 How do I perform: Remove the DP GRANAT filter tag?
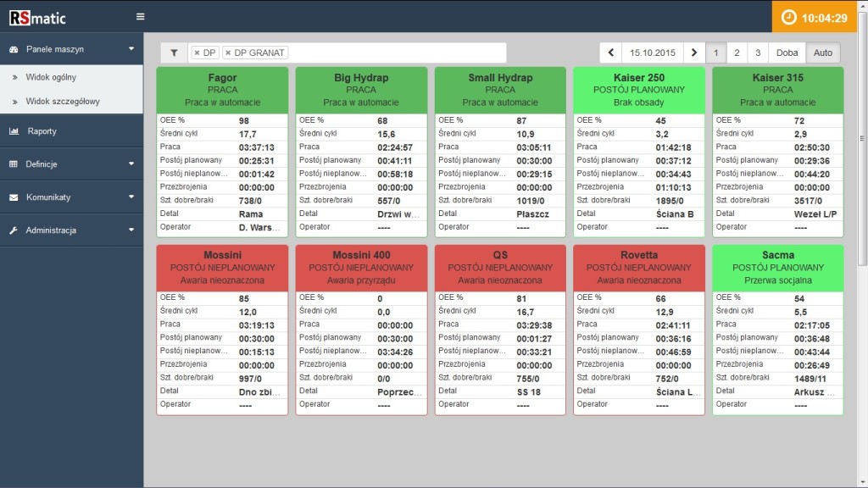[228, 53]
